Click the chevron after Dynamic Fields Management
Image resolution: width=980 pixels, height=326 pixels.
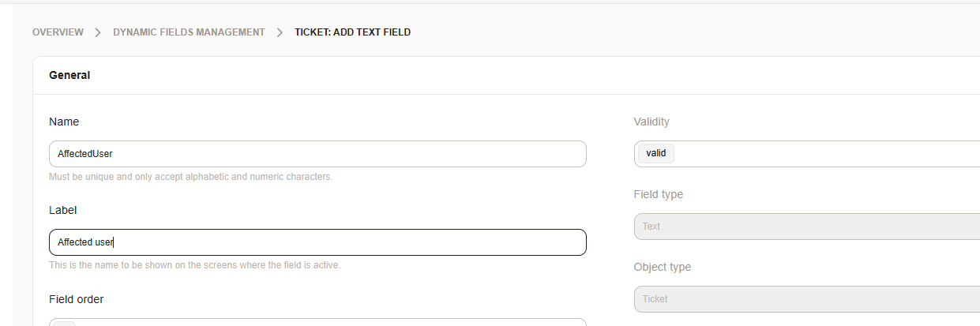(280, 32)
